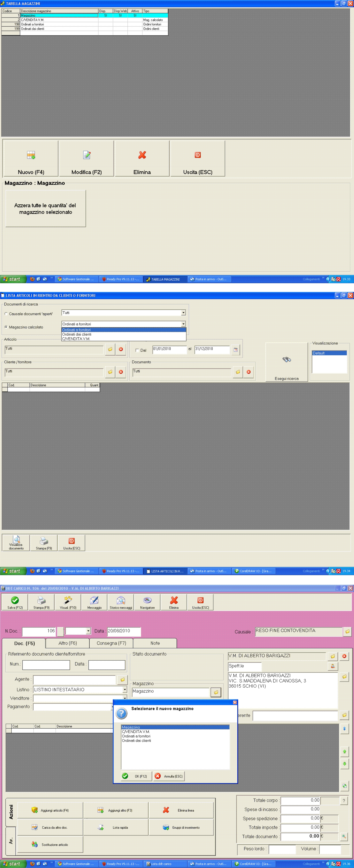Select the vertical Av. tab
Image resolution: width=354 pixels, height=868 pixels.
click(11, 841)
